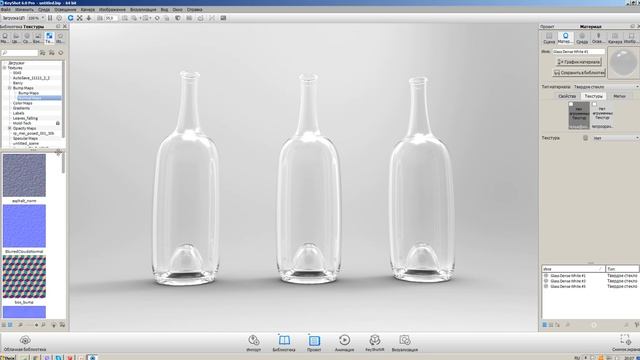Open Визуализация render dialog from bottom toolbar
Image resolution: width=640 pixels, height=360 pixels.
(404, 343)
